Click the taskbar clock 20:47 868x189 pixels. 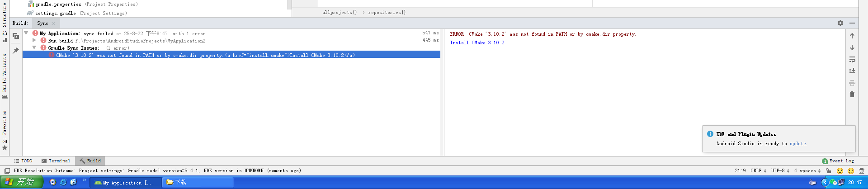click(x=855, y=183)
